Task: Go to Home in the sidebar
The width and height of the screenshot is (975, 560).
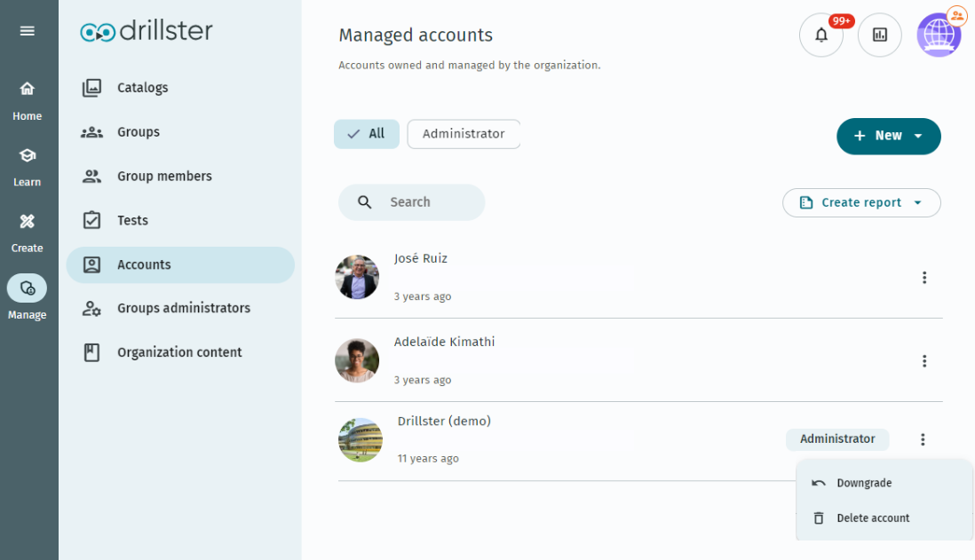Action: pos(27,100)
